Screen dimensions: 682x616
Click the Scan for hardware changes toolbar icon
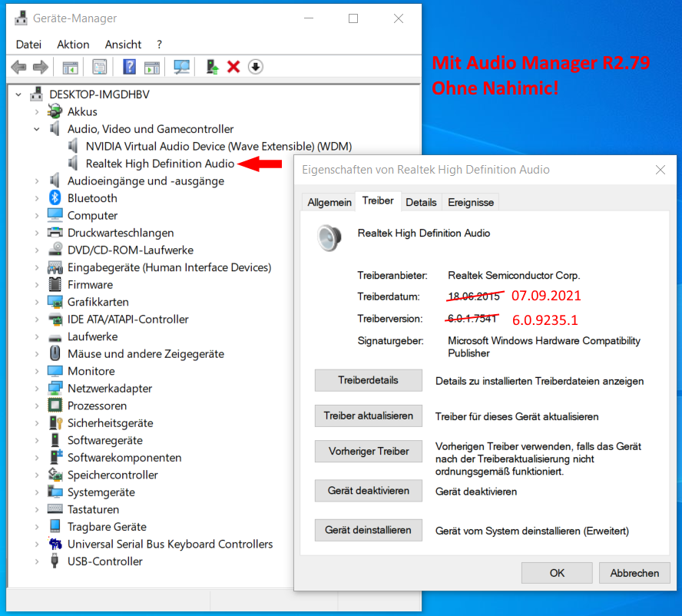[180, 67]
